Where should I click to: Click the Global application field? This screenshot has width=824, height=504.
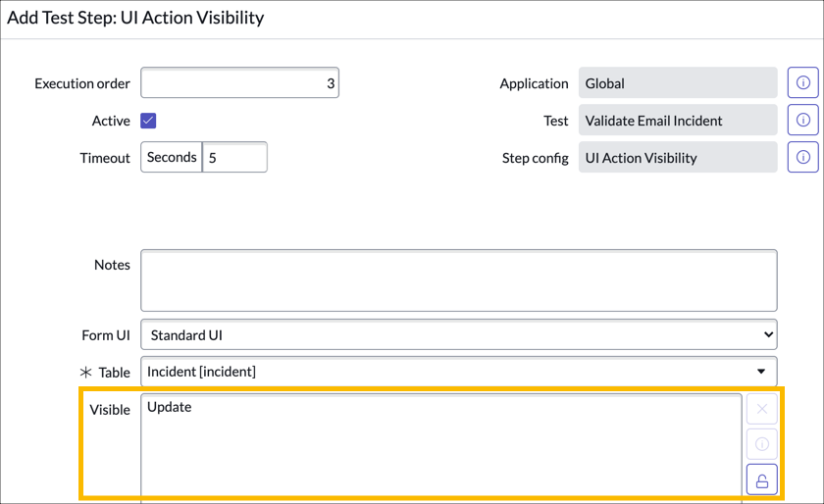pyautogui.click(x=677, y=83)
